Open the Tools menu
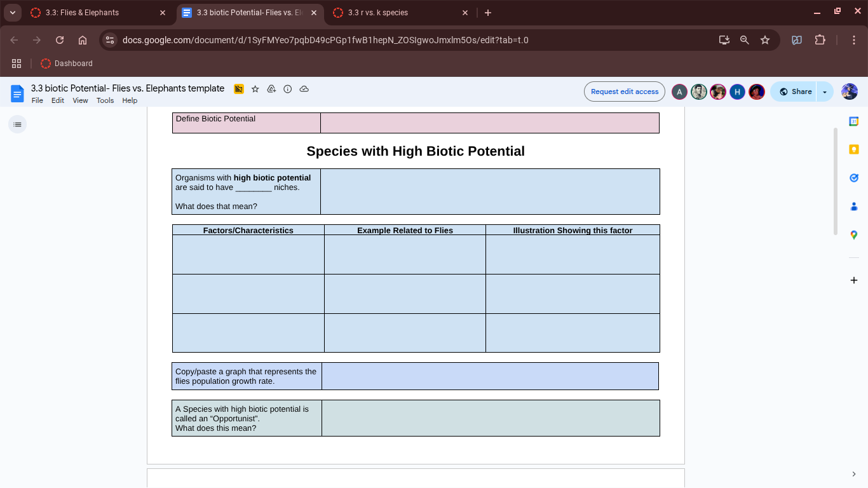Viewport: 868px width, 488px height. pos(105,100)
